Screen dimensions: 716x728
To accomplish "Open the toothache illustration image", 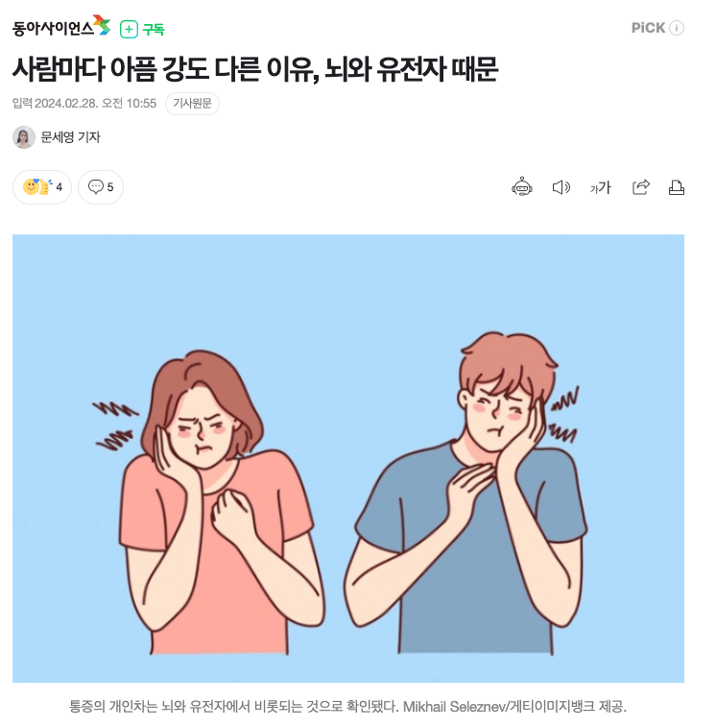I will (x=348, y=458).
